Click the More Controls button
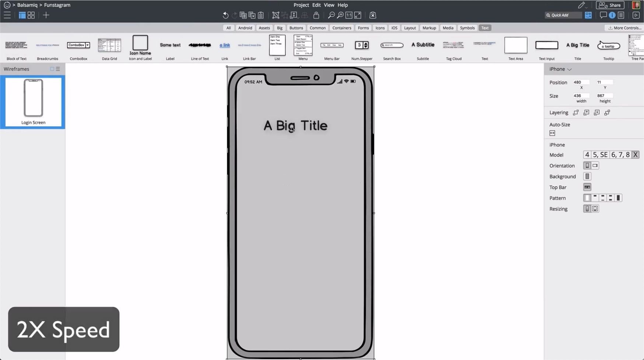The width and height of the screenshot is (644, 360). click(624, 28)
